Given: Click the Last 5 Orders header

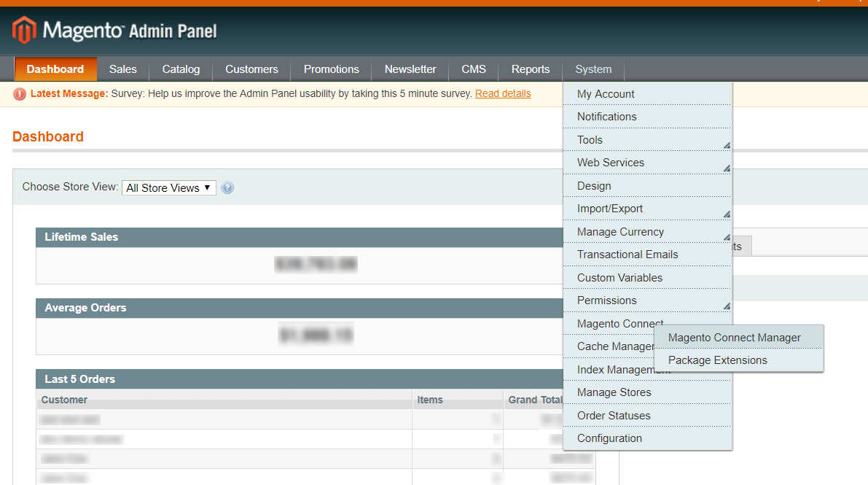Looking at the screenshot, I should tap(300, 379).
